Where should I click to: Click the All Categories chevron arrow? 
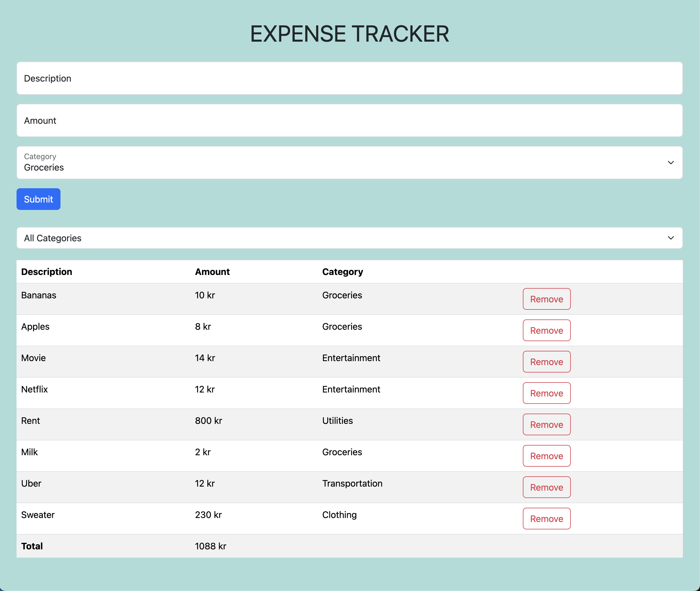(x=671, y=238)
